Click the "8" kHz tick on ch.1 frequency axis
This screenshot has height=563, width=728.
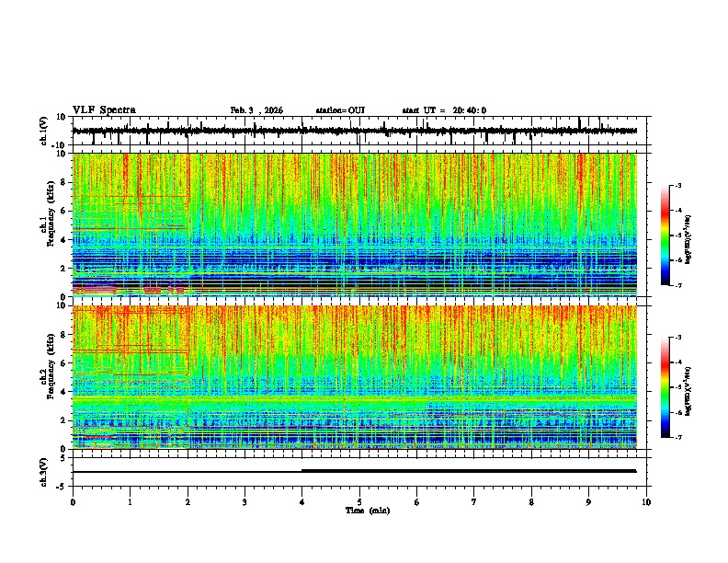[64, 182]
